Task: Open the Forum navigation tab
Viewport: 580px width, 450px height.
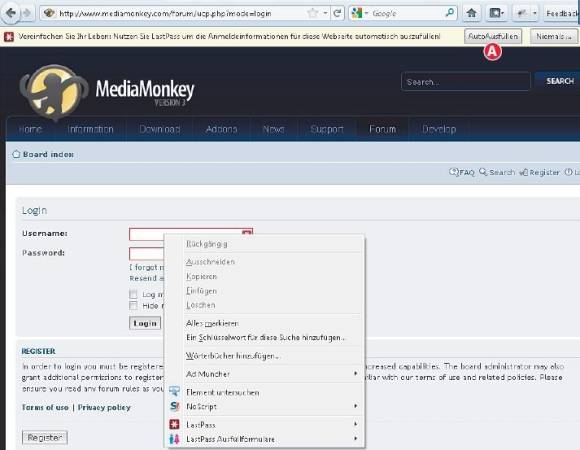Action: (382, 129)
